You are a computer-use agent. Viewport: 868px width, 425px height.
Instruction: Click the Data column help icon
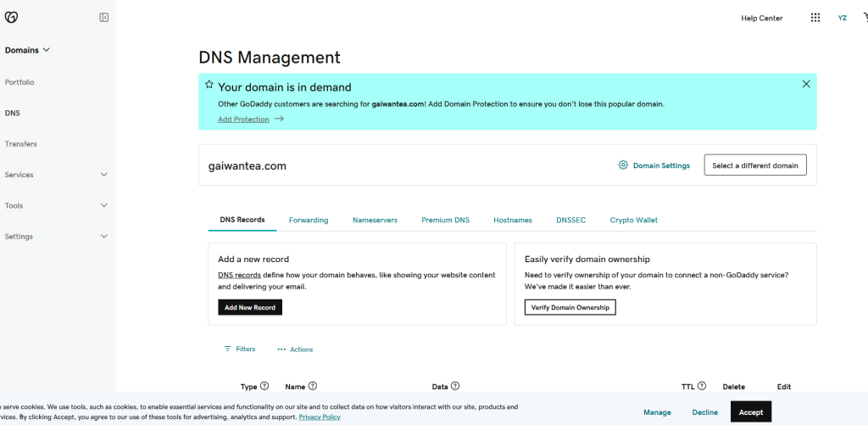pos(455,386)
